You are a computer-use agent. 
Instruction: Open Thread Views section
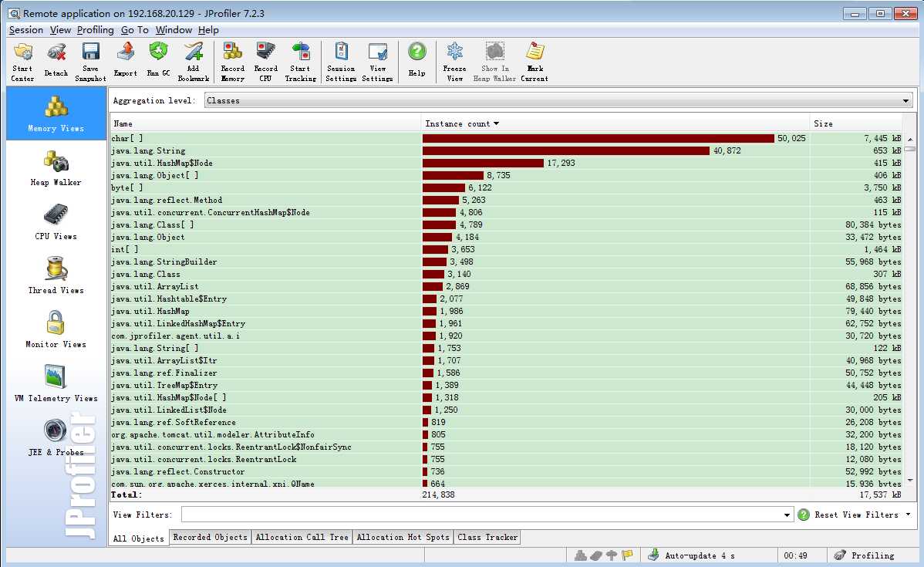(56, 275)
